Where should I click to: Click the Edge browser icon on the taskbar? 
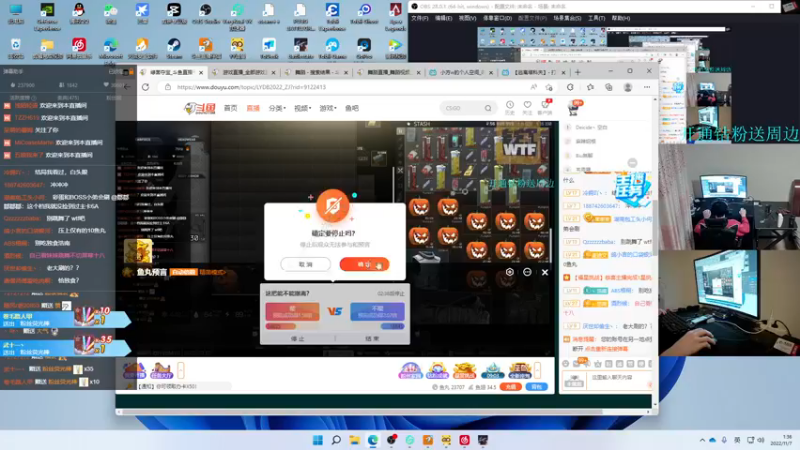pyautogui.click(x=373, y=440)
